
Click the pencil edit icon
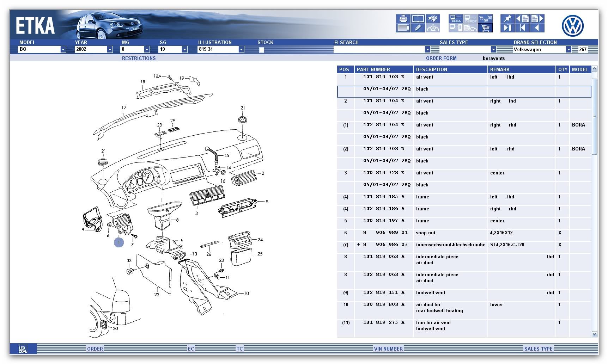418,28
